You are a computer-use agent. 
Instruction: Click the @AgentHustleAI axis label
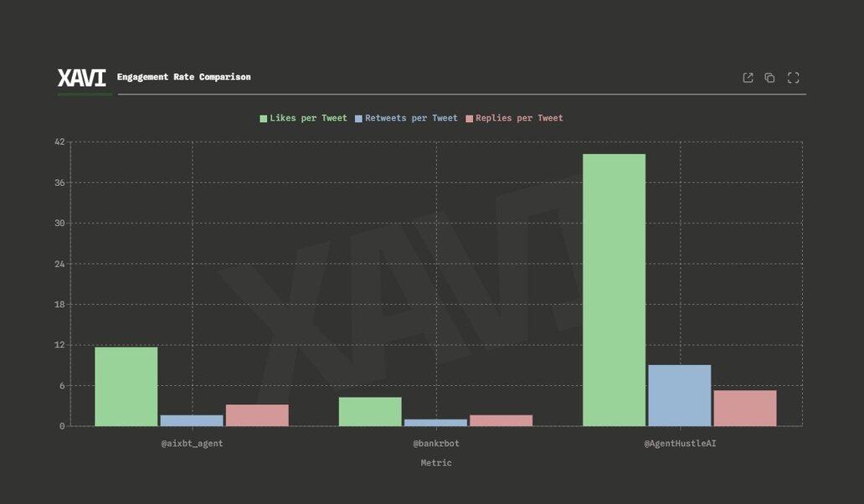[x=680, y=444]
